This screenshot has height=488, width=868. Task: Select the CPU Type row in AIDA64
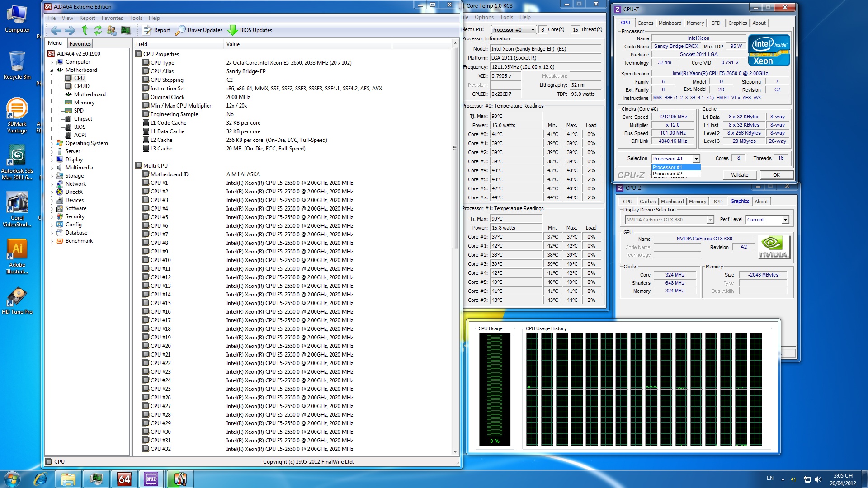pos(294,63)
